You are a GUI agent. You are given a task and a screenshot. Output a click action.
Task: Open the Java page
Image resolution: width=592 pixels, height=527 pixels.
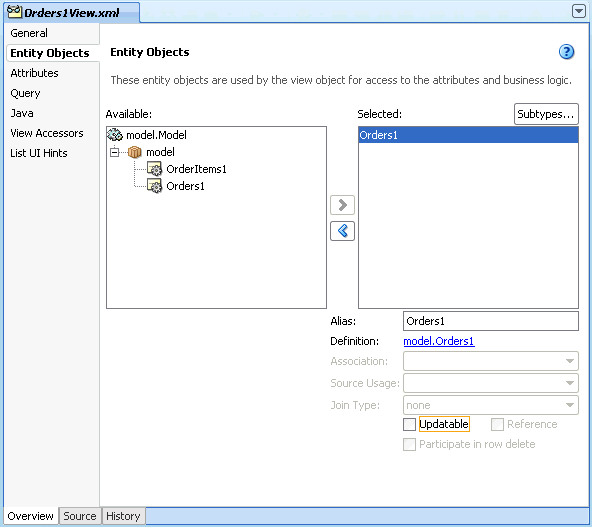click(x=22, y=113)
